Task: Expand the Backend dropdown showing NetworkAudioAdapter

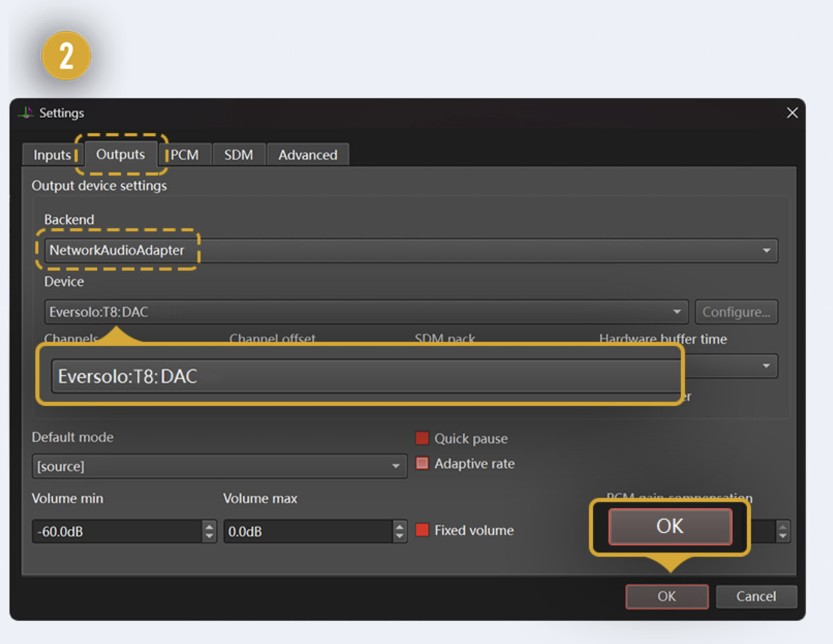Action: (766, 251)
